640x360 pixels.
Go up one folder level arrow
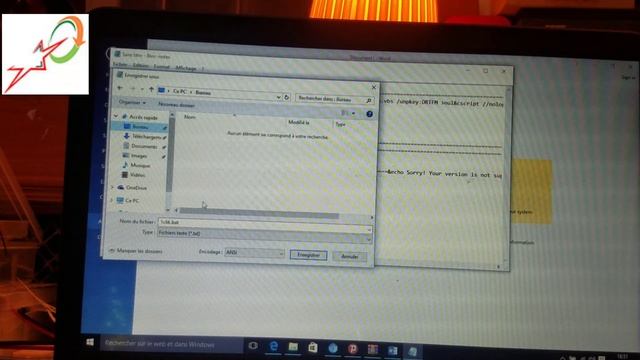point(151,89)
